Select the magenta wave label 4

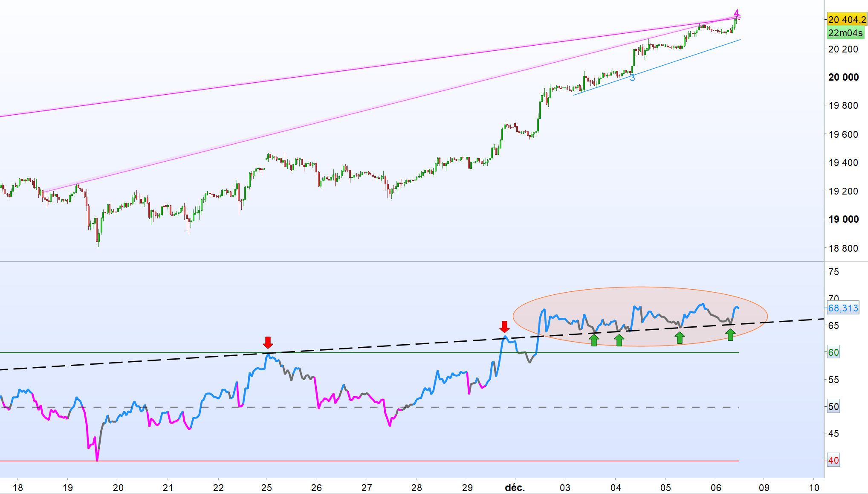click(x=736, y=13)
